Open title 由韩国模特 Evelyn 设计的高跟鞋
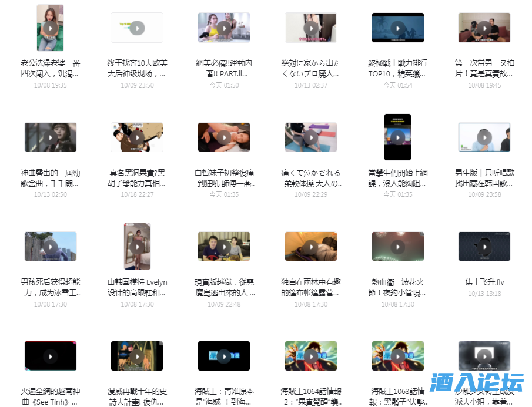 tap(137, 287)
